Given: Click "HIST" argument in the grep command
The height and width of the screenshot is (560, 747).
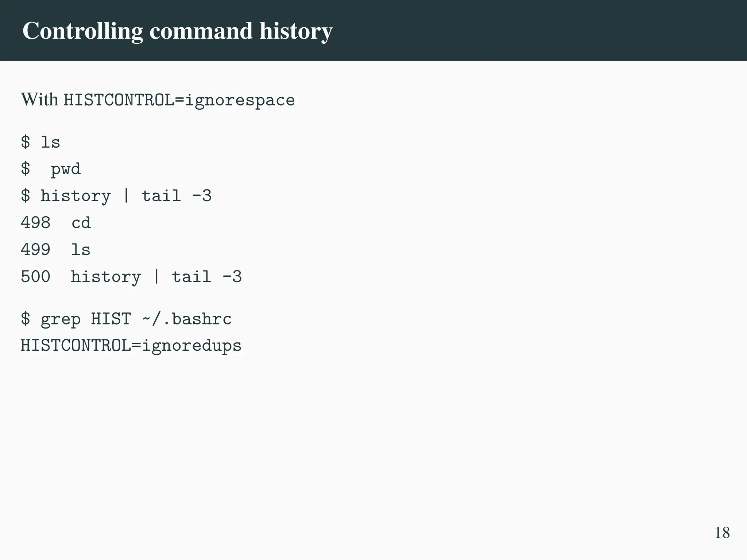Looking at the screenshot, I should point(111,319).
